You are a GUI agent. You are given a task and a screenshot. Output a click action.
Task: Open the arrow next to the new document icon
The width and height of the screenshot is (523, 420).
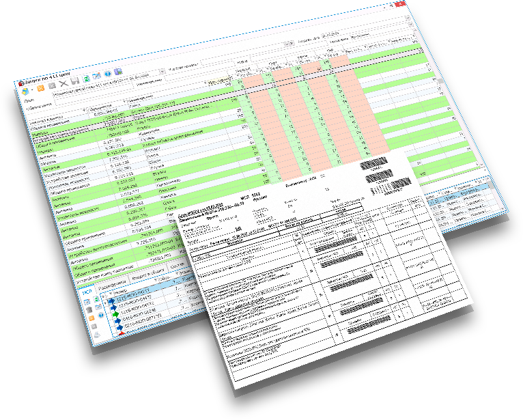coord(32,90)
